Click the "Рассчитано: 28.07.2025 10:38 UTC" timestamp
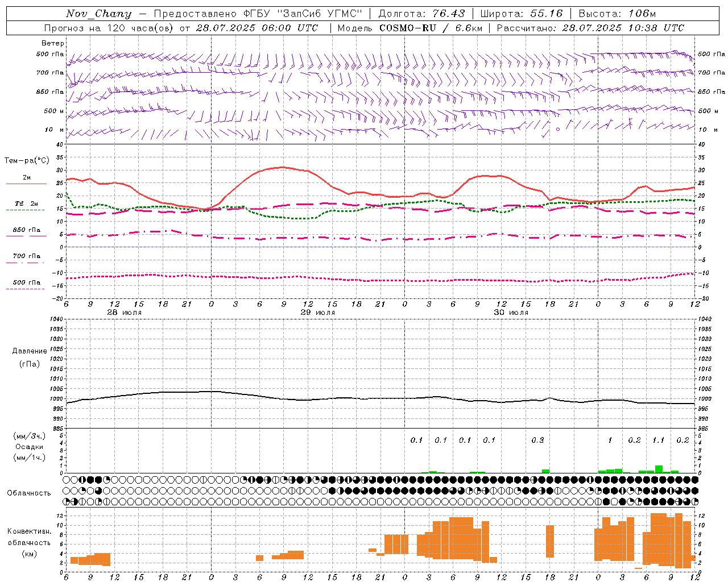The width and height of the screenshot is (728, 582). click(x=590, y=28)
